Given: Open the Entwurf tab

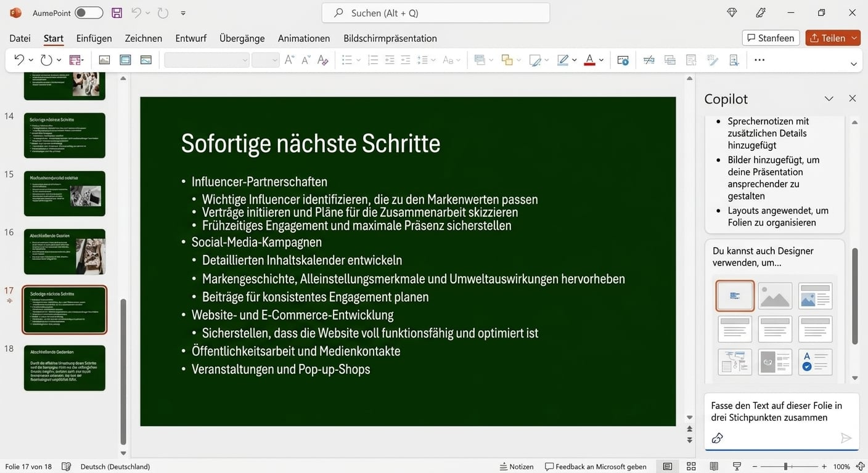Looking at the screenshot, I should click(190, 38).
